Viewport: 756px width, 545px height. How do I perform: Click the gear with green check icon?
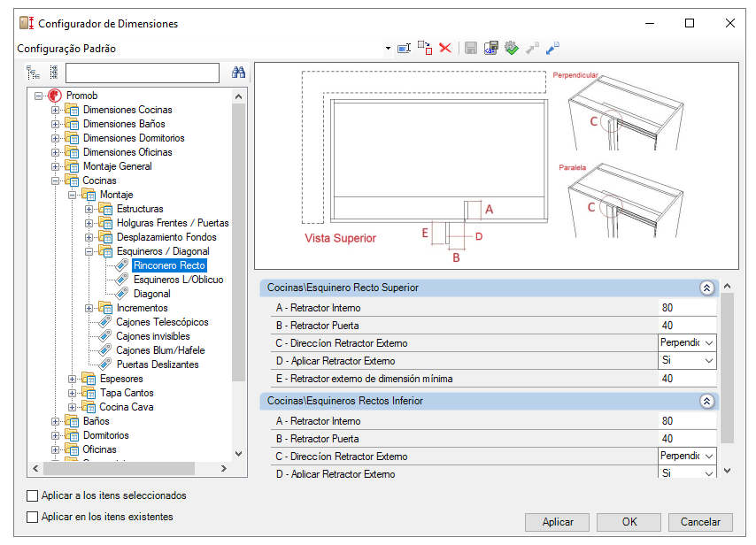(512, 48)
